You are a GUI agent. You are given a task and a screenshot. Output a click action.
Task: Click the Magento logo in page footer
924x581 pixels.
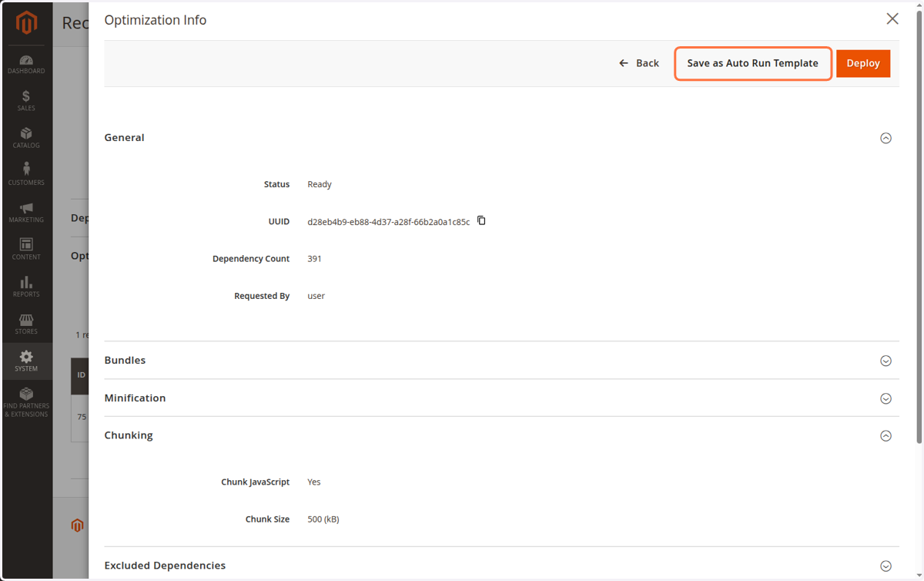pyautogui.click(x=77, y=525)
